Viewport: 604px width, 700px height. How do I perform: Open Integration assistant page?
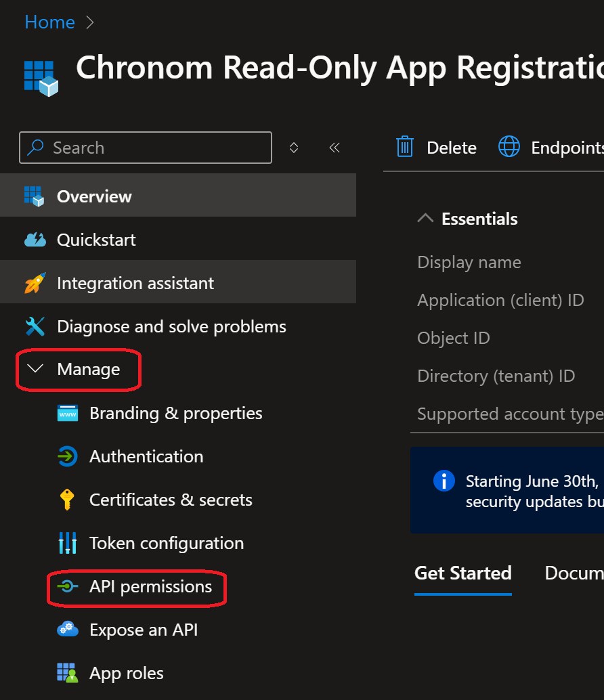tap(178, 282)
